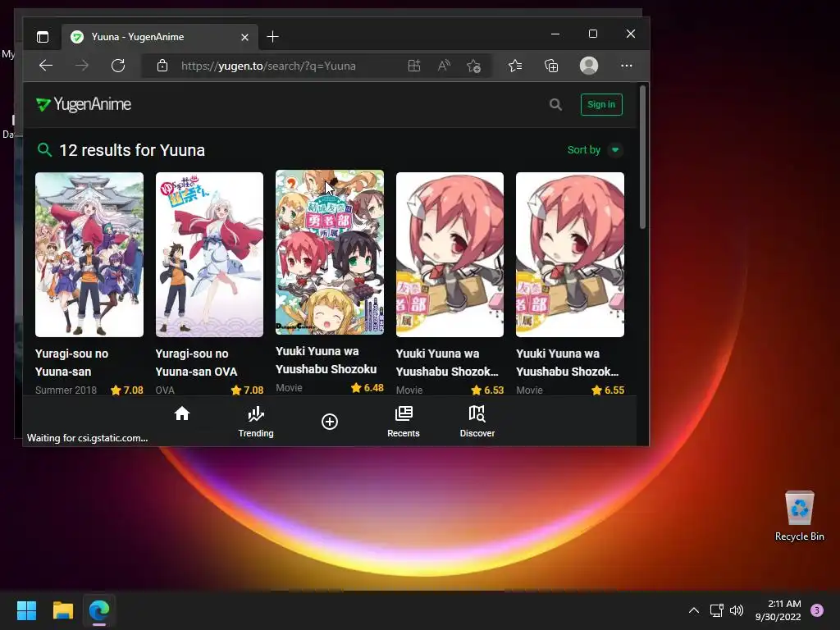The image size is (840, 630).
Task: Open the volume tray icon
Action: pyautogui.click(x=737, y=610)
